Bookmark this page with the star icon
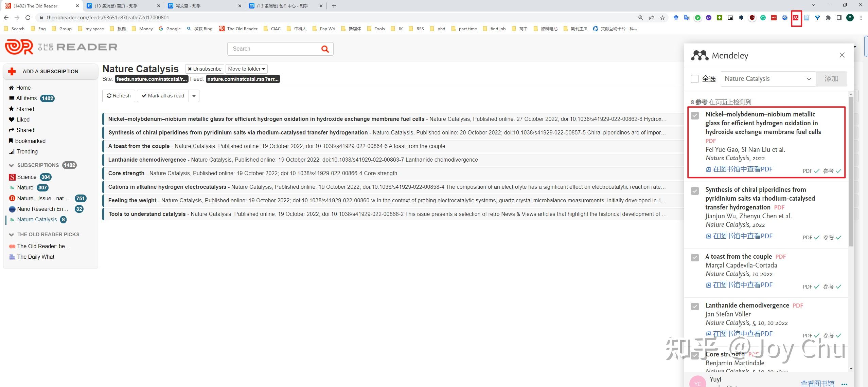The width and height of the screenshot is (868, 387). pyautogui.click(x=662, y=18)
